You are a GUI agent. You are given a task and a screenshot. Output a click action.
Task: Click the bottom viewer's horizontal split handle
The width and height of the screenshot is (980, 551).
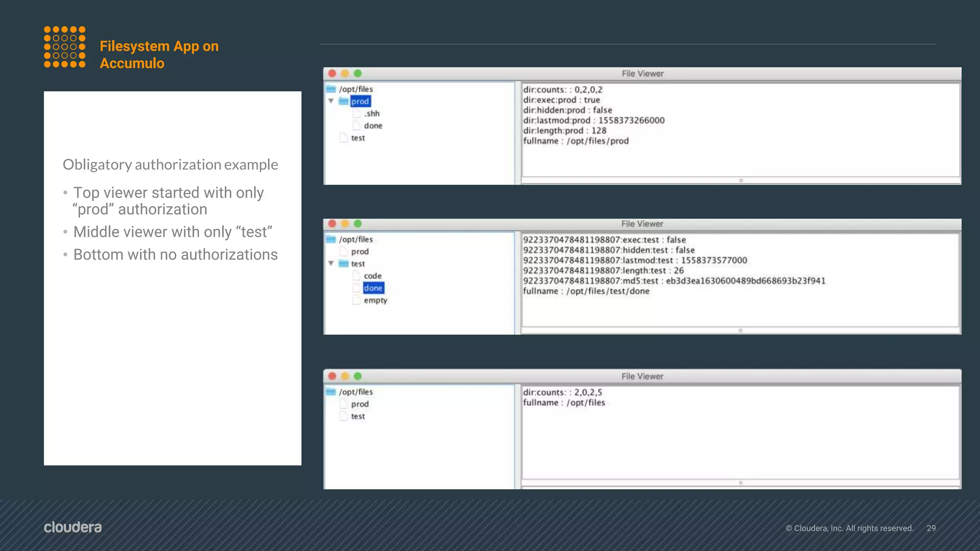point(741,483)
